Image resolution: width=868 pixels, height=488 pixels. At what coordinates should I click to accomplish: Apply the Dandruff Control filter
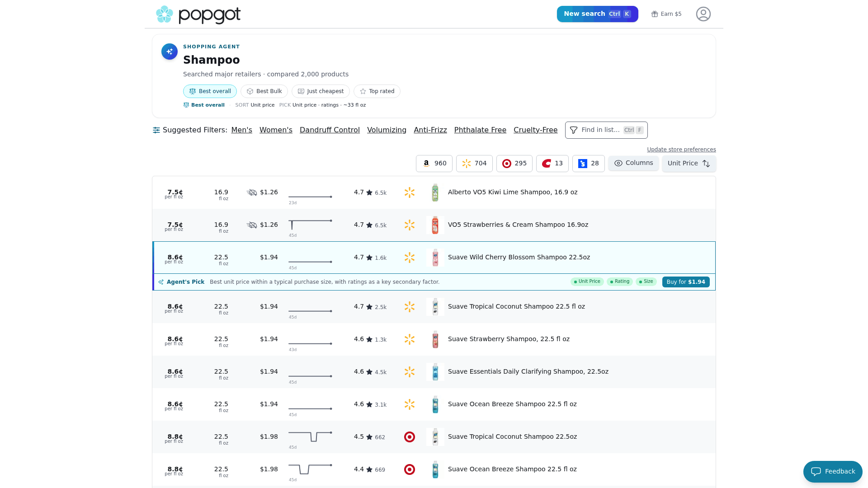point(330,130)
